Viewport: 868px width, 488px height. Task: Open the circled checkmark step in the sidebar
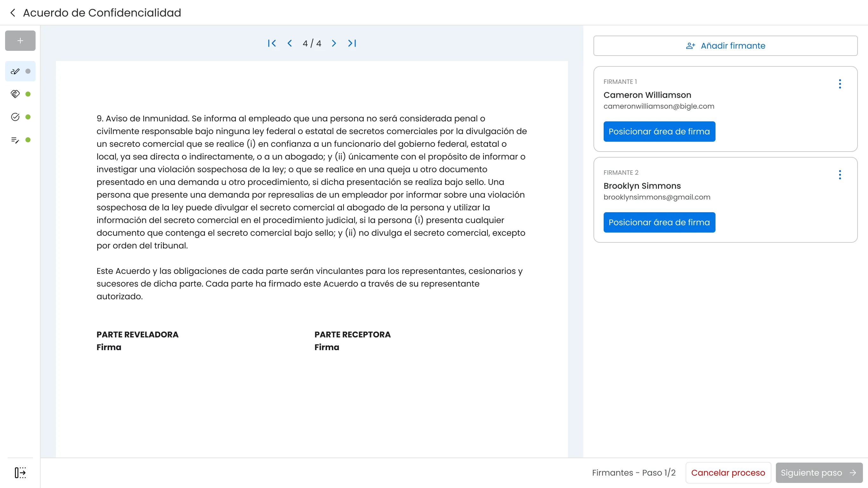point(20,117)
